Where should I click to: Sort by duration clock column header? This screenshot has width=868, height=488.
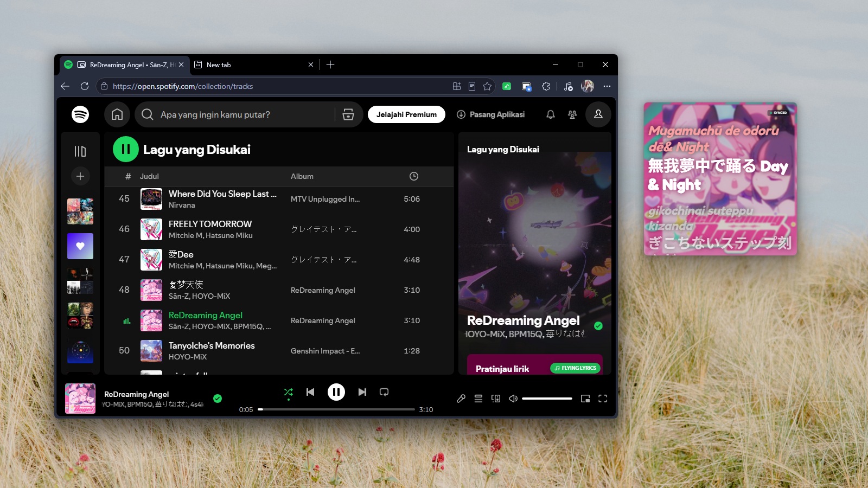pyautogui.click(x=414, y=176)
